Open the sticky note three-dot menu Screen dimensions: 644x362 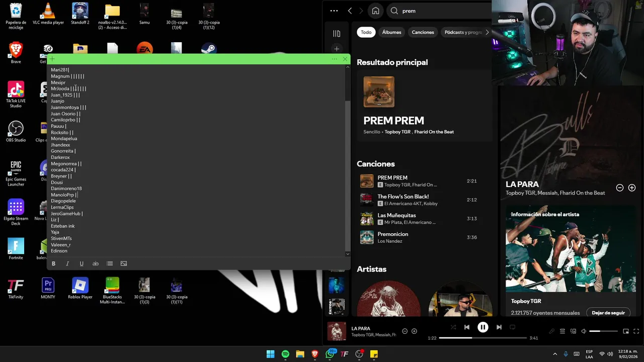pyautogui.click(x=334, y=59)
